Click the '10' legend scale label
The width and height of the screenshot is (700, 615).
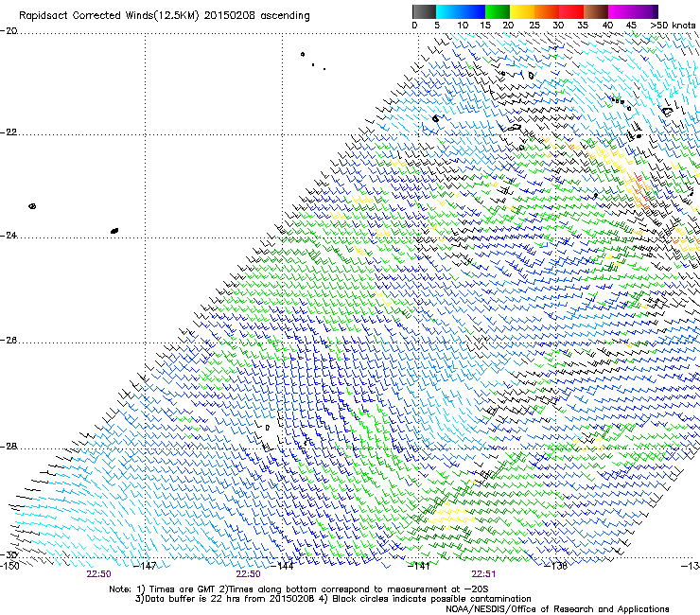tap(463, 26)
